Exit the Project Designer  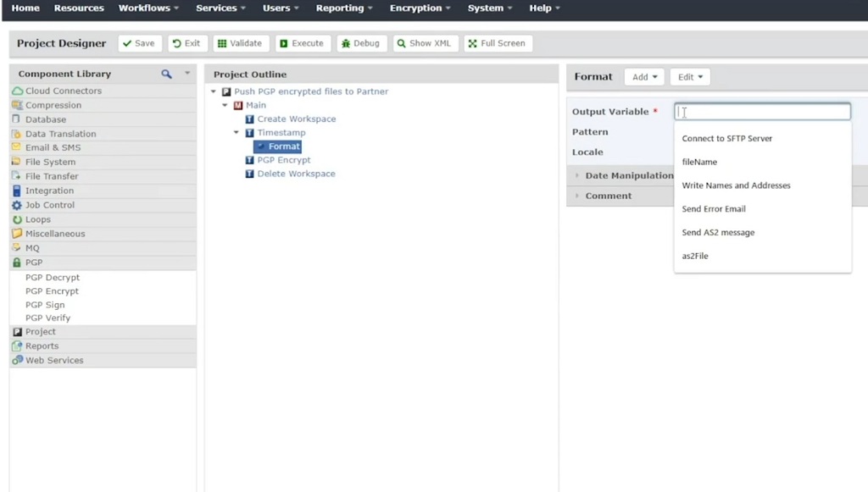click(x=187, y=43)
